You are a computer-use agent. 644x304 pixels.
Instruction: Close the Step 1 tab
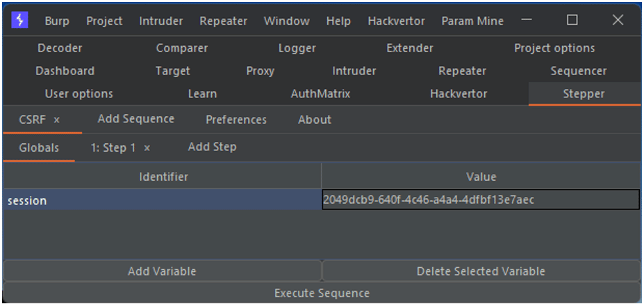pos(147,148)
